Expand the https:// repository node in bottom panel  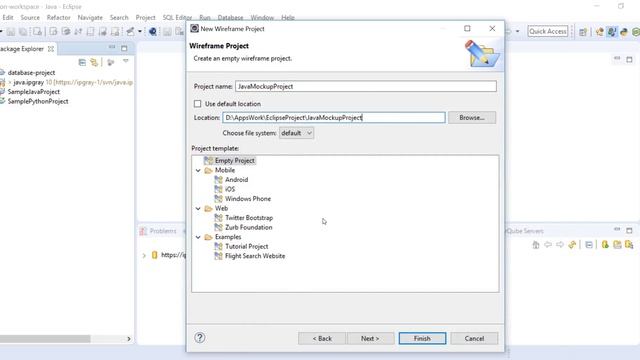144,256
